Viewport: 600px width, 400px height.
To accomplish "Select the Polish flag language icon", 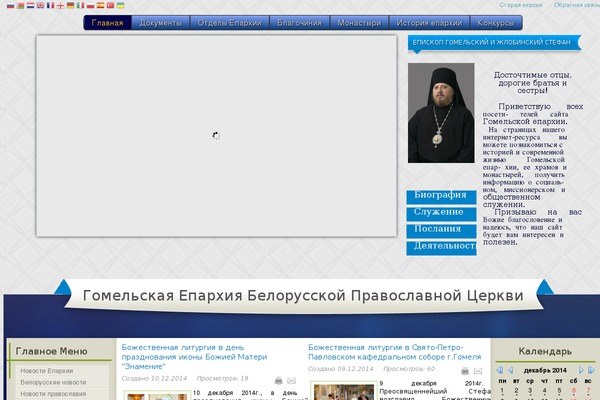I will (90, 5).
